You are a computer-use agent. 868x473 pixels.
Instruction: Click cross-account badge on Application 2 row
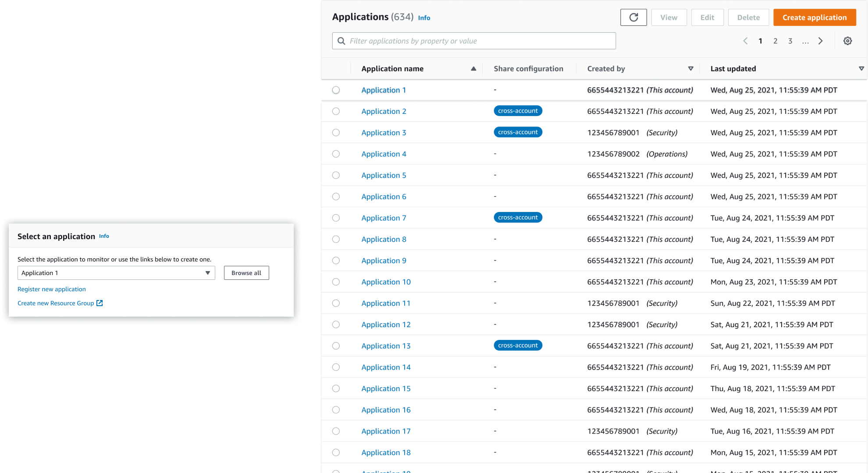point(518,111)
